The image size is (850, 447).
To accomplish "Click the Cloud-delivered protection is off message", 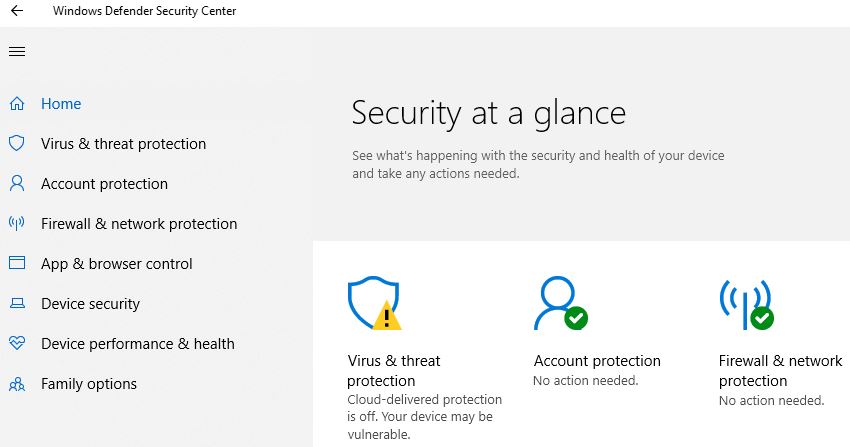I will (x=424, y=417).
